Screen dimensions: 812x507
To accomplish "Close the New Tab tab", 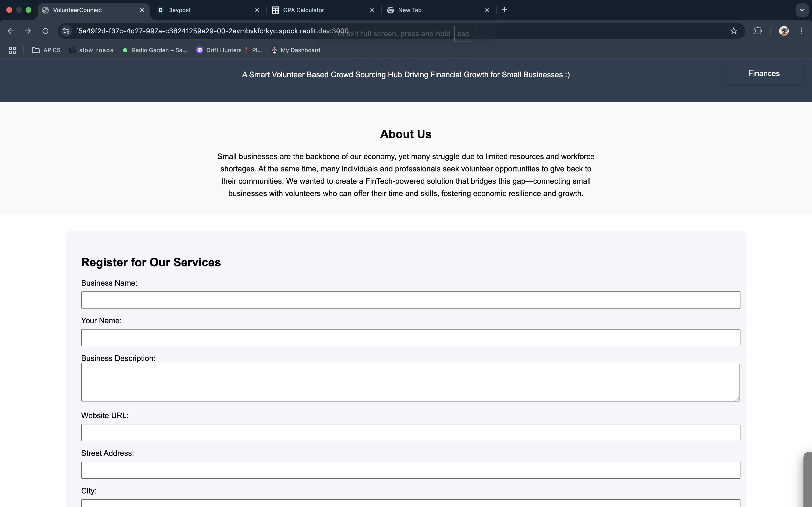I will click(x=487, y=10).
